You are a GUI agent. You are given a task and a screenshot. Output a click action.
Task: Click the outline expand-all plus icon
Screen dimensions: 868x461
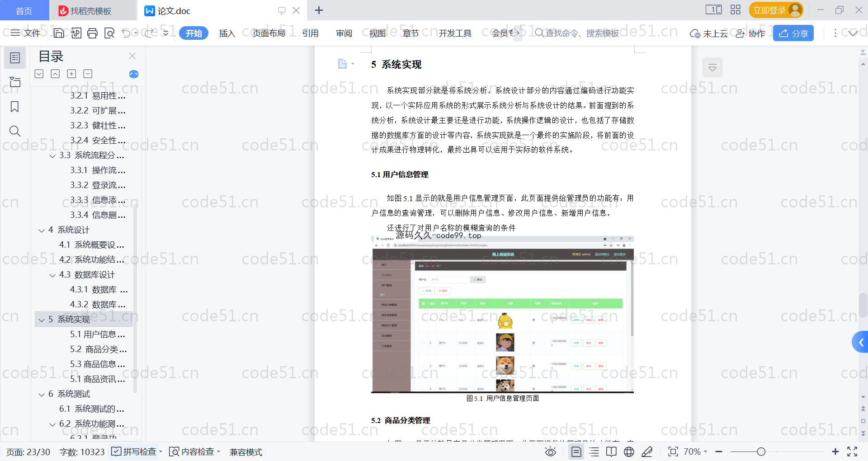[x=71, y=74]
